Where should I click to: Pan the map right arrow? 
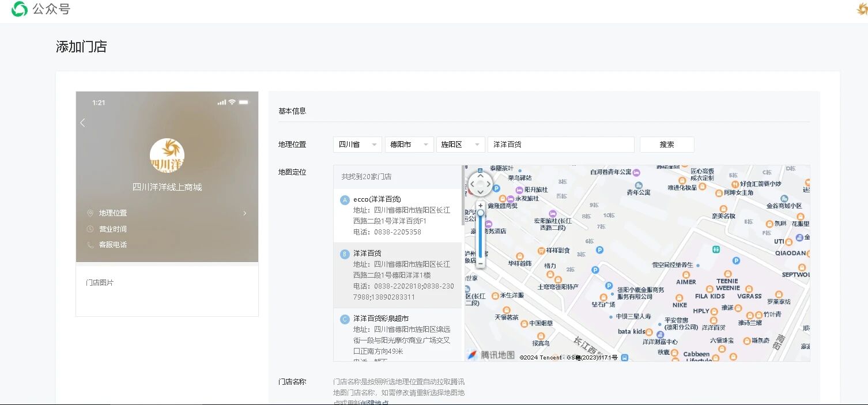pyautogui.click(x=489, y=185)
